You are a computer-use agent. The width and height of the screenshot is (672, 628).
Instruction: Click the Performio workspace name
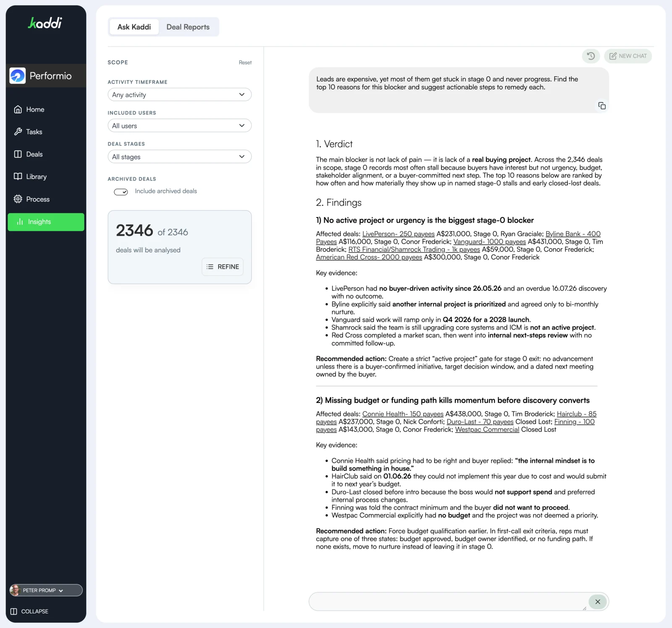coord(50,76)
